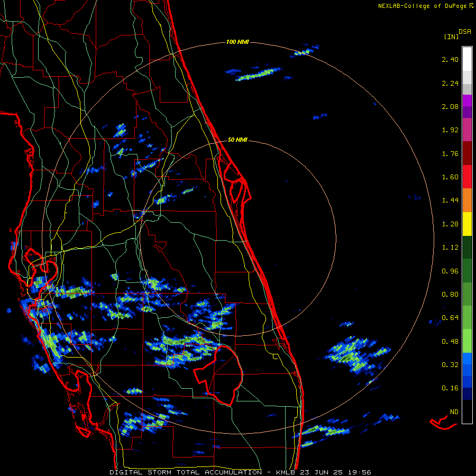The height and width of the screenshot is (476, 476).
Task: Click the 1.44 legend value
Action: point(450,200)
